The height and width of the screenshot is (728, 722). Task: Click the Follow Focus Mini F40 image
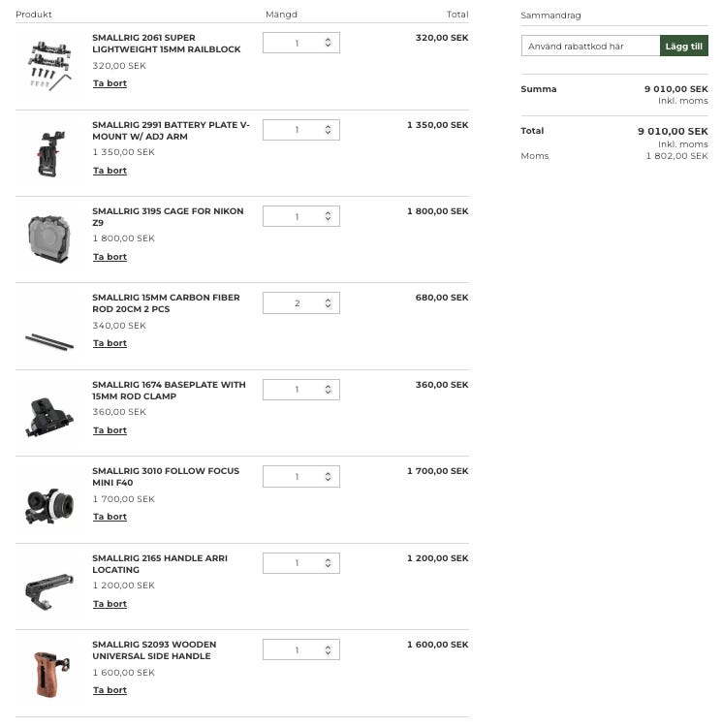coord(48,501)
